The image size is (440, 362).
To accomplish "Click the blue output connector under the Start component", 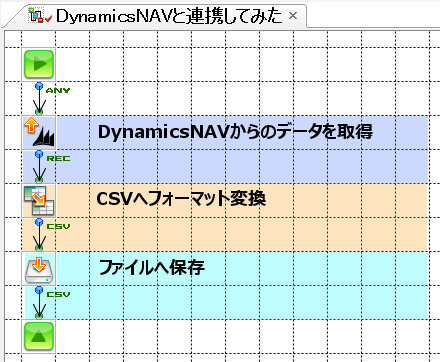I will pos(39,86).
